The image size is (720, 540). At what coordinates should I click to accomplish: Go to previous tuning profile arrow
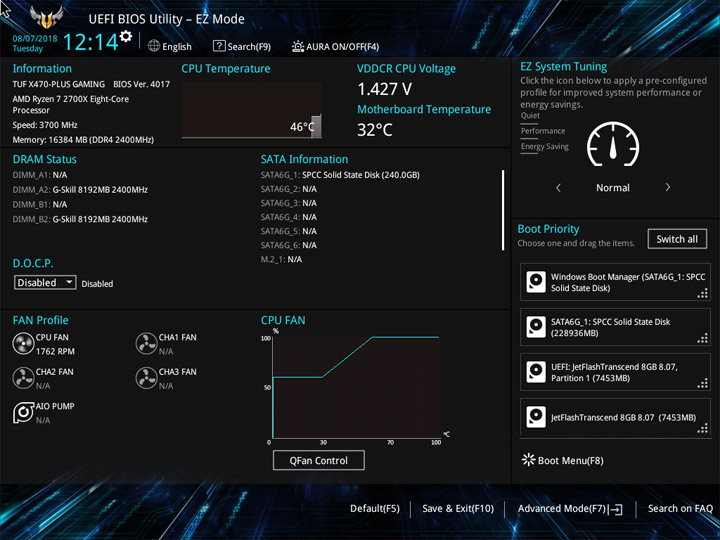pos(558,187)
